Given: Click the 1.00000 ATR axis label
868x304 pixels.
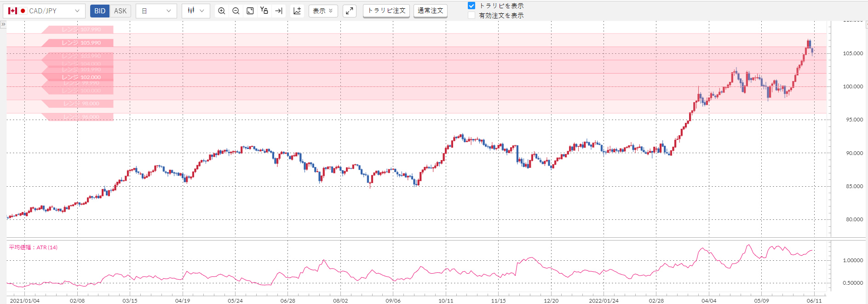Looking at the screenshot, I should (x=853, y=260).
